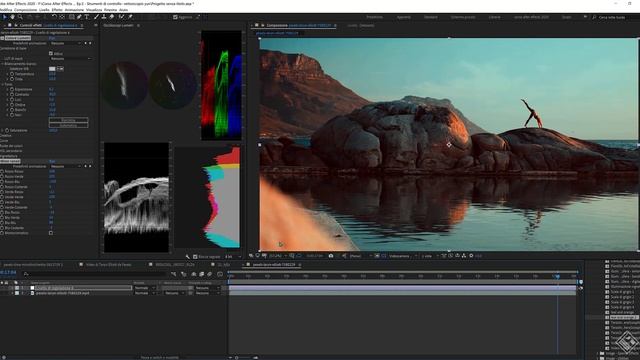Click Ripristina link next to Colore Lumetri
The image size is (640, 360).
52,38
